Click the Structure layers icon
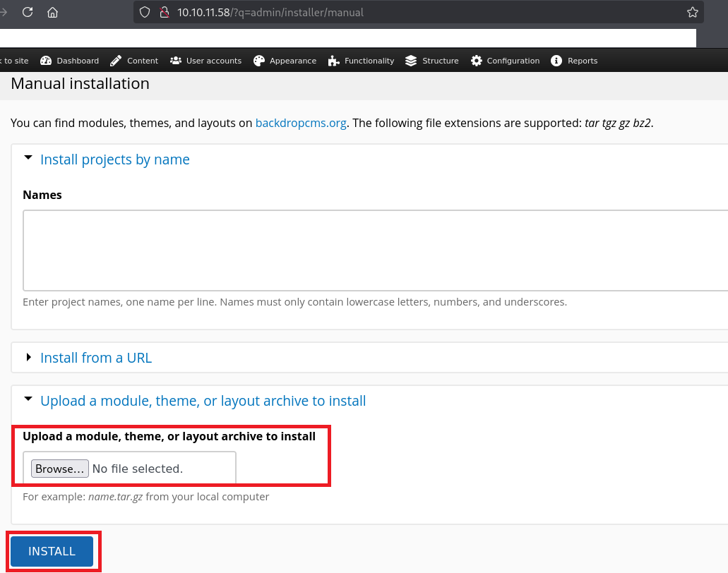The image size is (728, 573). (x=411, y=61)
